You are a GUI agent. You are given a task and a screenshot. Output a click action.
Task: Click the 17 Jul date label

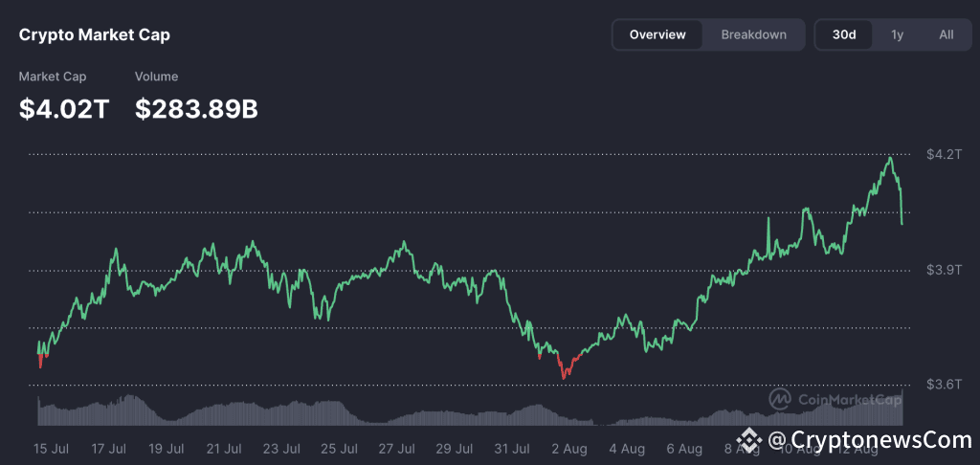(108, 449)
